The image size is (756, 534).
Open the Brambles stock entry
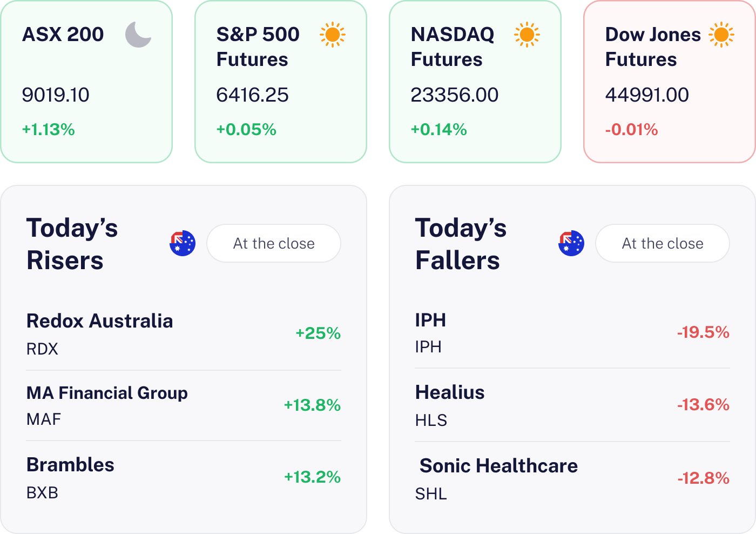coord(70,465)
